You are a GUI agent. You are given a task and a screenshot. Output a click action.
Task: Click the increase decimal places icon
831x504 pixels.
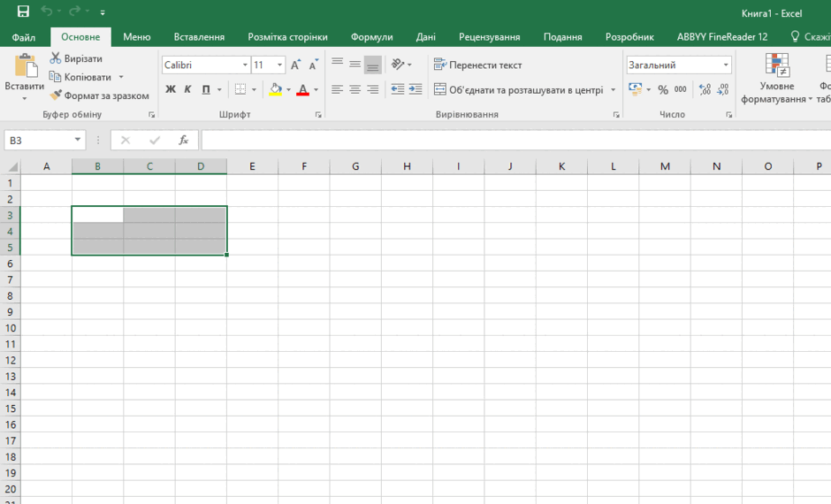[x=705, y=89]
